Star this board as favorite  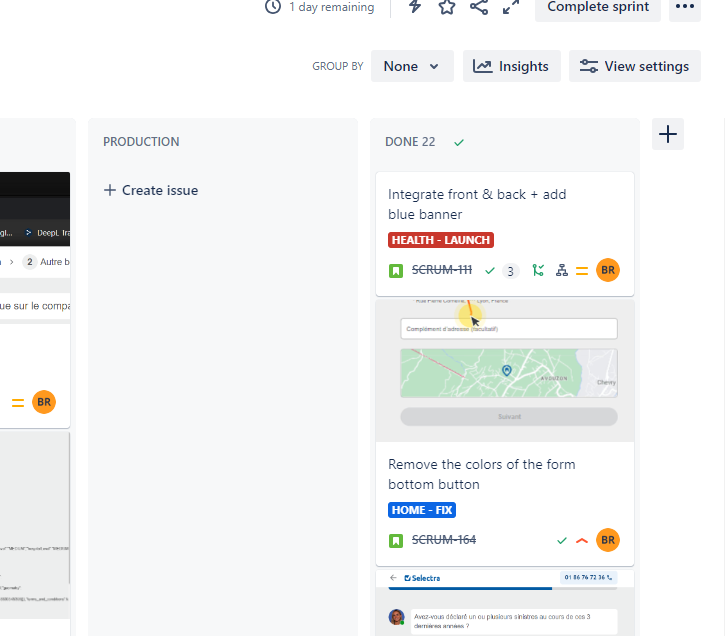447,6
